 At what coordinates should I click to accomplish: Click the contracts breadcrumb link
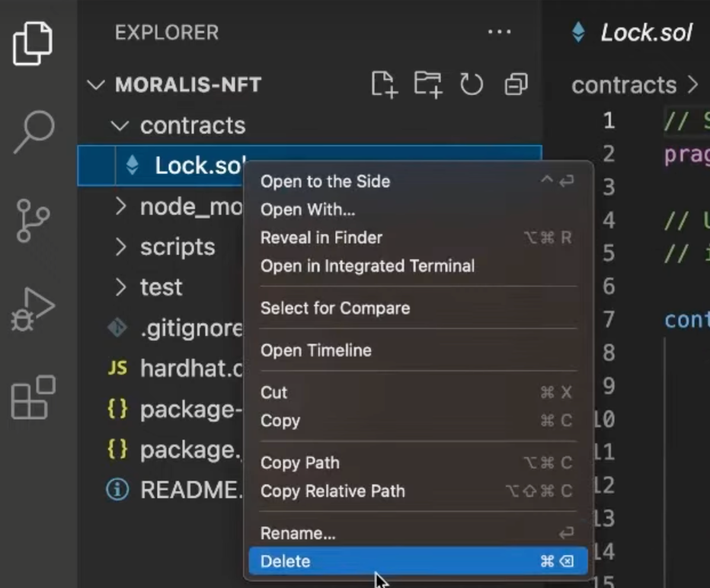(x=624, y=85)
